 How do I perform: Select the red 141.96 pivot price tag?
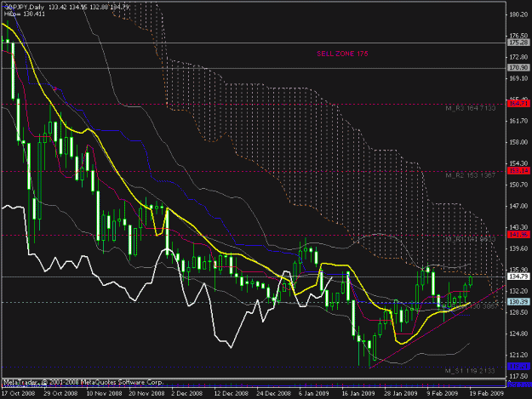(518, 235)
